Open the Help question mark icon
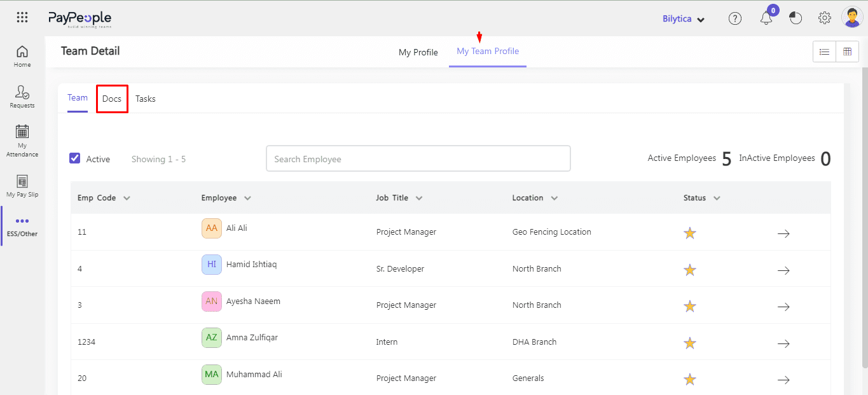Viewport: 868px width, 395px height. point(735,18)
